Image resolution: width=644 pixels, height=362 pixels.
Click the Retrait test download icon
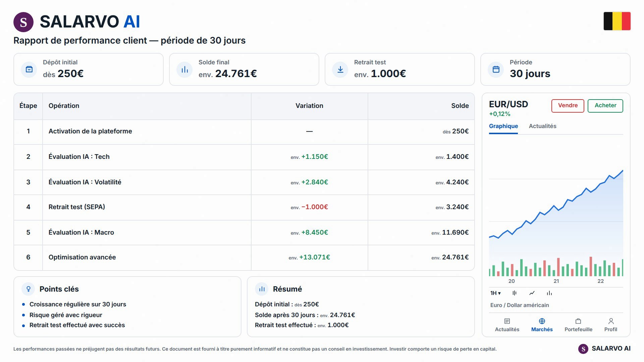pyautogui.click(x=340, y=69)
